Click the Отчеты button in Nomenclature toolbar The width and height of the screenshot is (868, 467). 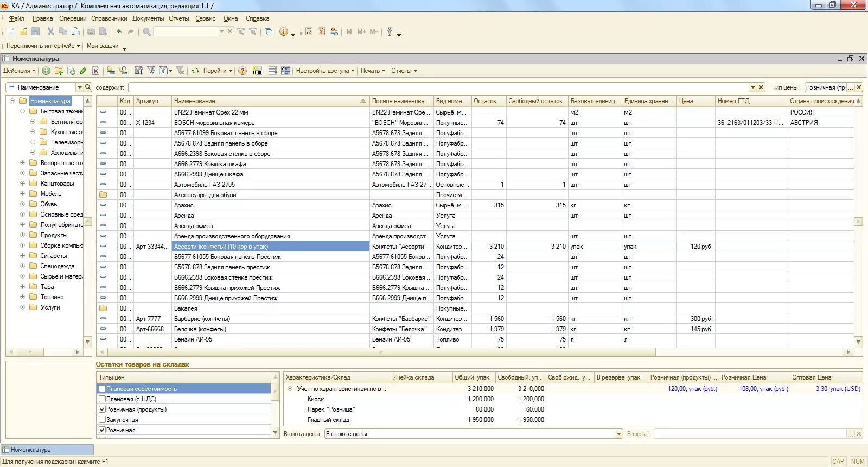click(x=404, y=71)
